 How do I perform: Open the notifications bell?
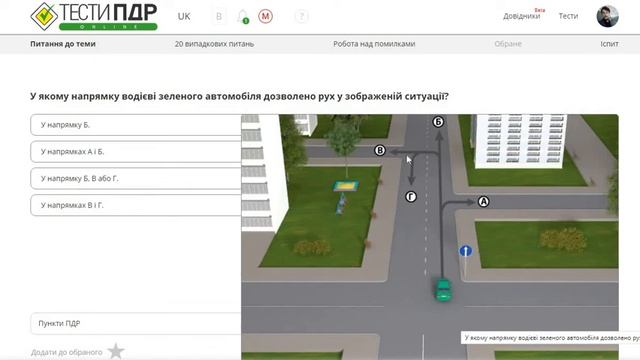tap(242, 16)
